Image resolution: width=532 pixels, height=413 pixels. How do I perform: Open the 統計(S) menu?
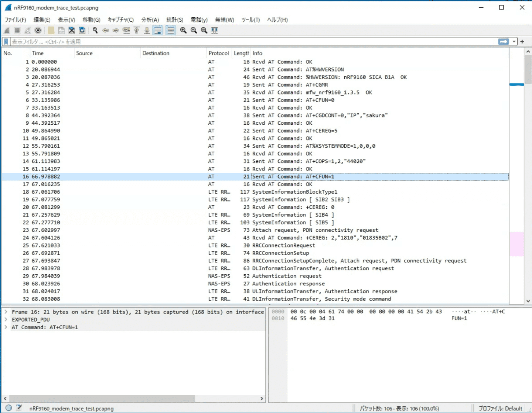pos(174,20)
